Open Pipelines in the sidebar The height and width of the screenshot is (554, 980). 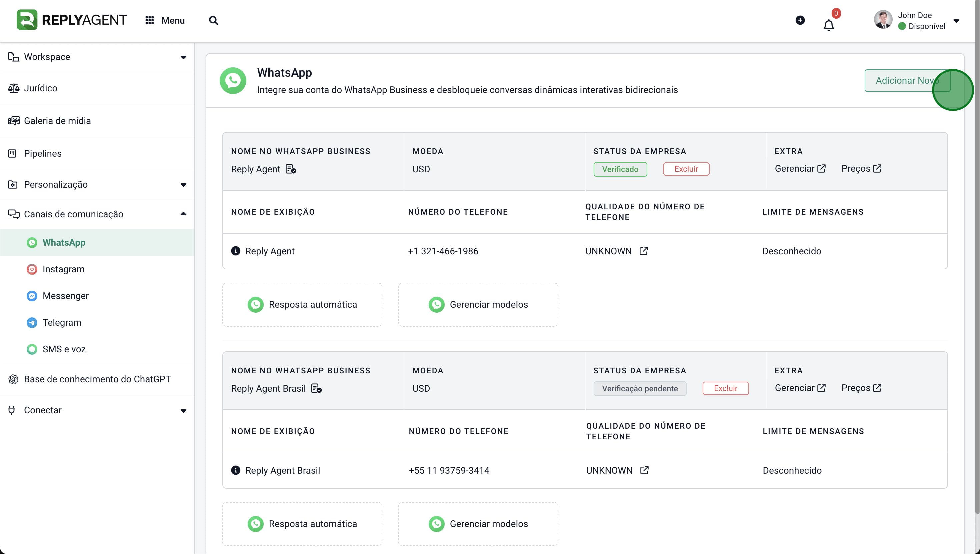pyautogui.click(x=97, y=153)
